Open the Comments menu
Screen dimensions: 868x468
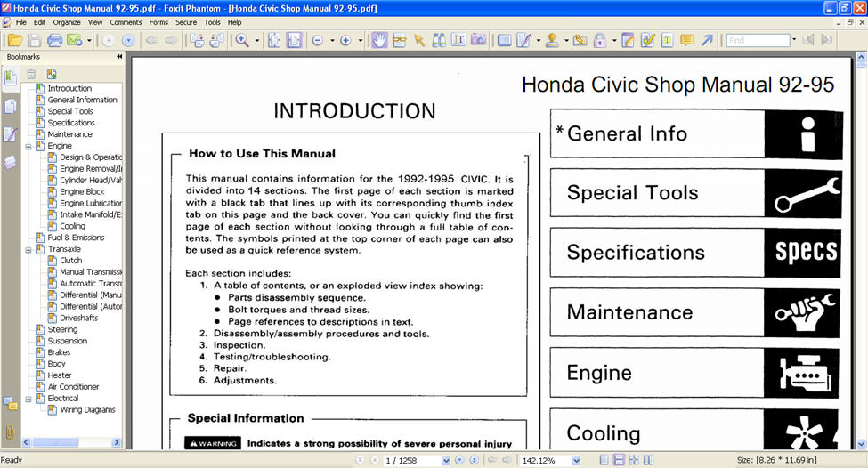point(126,22)
